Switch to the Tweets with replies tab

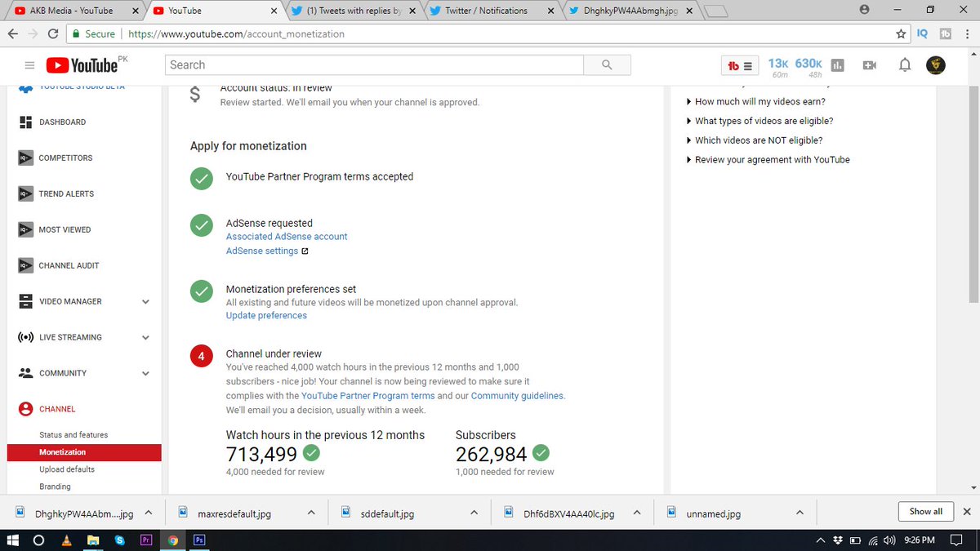pos(352,11)
